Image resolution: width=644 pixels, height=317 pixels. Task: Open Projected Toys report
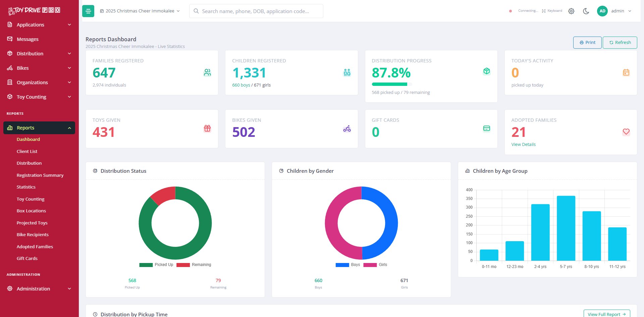[32, 223]
